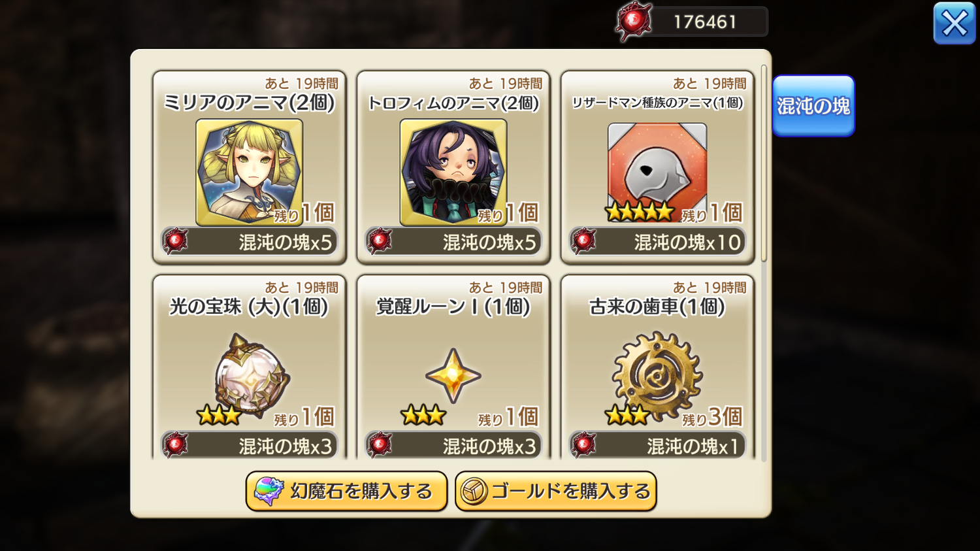Select Trophim's purple-haired character portrait
Screen dimensions: 980x551
pos(453,172)
